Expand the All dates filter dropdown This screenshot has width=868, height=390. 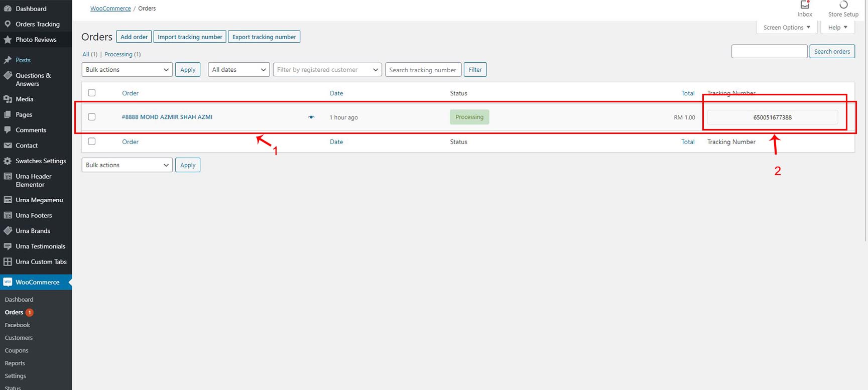tap(239, 70)
